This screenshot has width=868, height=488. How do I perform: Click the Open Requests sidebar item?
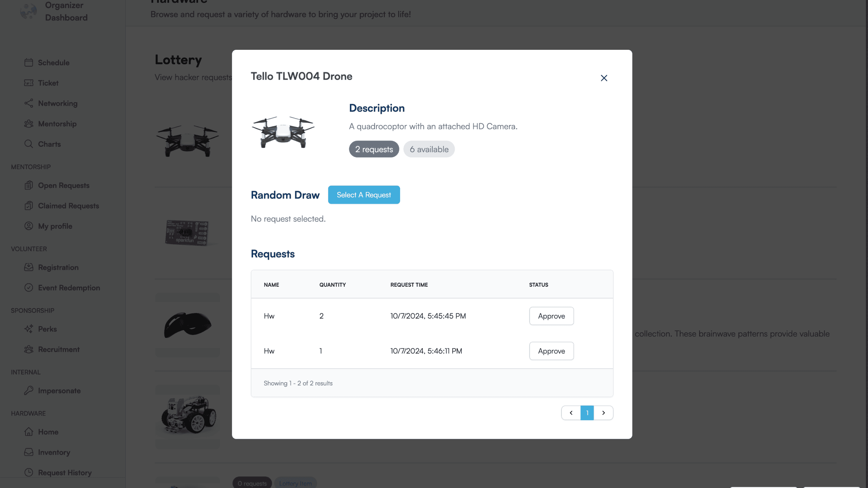pyautogui.click(x=64, y=185)
